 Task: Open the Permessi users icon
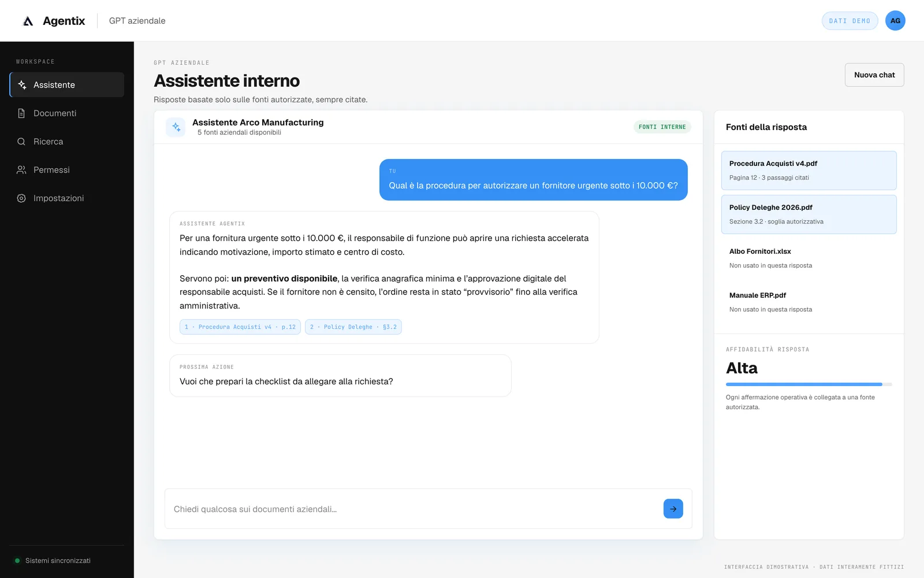(21, 170)
